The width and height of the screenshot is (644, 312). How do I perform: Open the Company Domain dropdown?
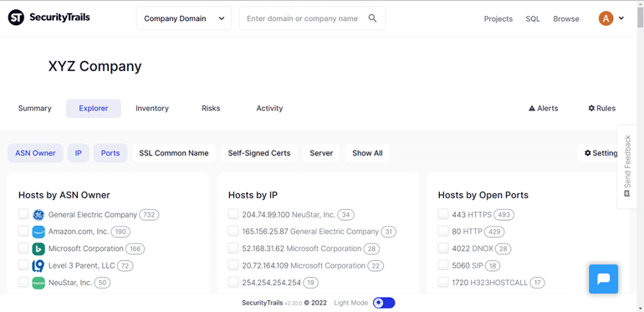(x=184, y=18)
